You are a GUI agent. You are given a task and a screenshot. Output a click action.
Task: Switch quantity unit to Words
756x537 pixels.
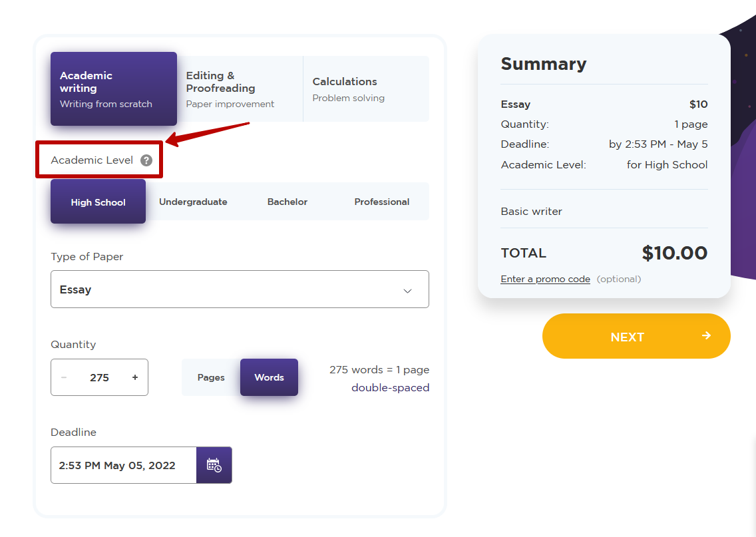[x=269, y=377]
